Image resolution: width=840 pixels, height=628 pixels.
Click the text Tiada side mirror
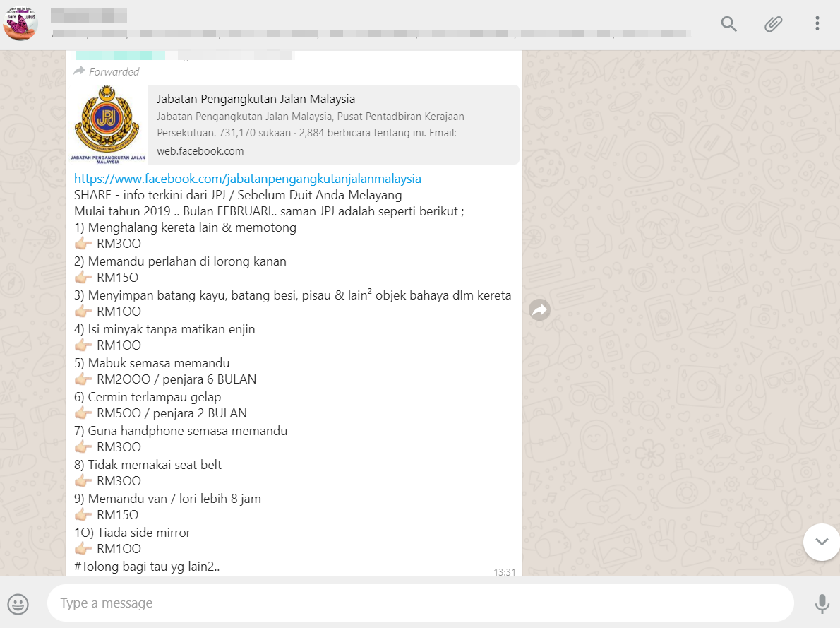(x=143, y=533)
